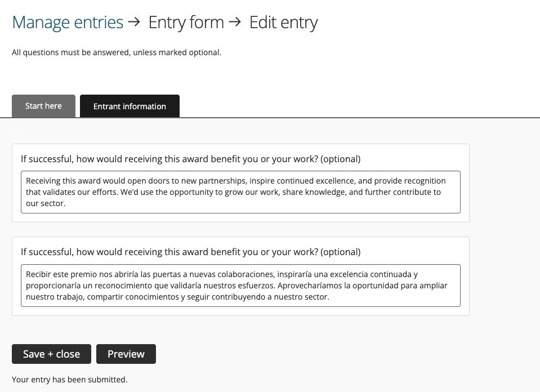Switch to the Start here tab
Image resolution: width=540 pixels, height=392 pixels.
(x=43, y=106)
